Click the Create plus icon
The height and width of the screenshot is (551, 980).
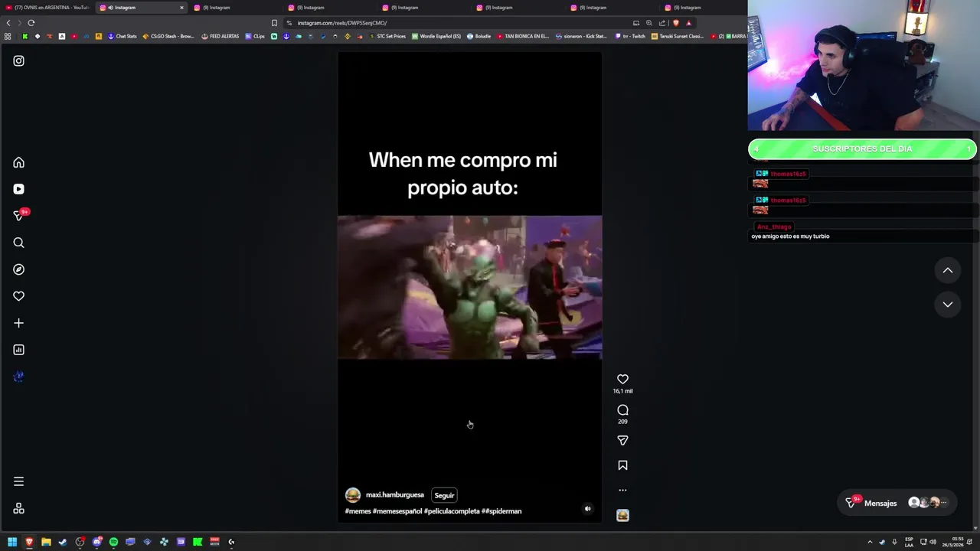tap(18, 323)
